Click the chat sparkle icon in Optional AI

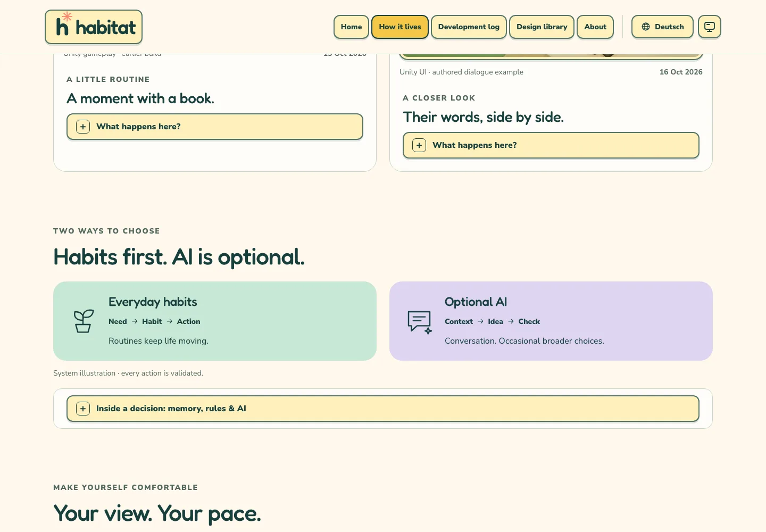[x=420, y=322]
